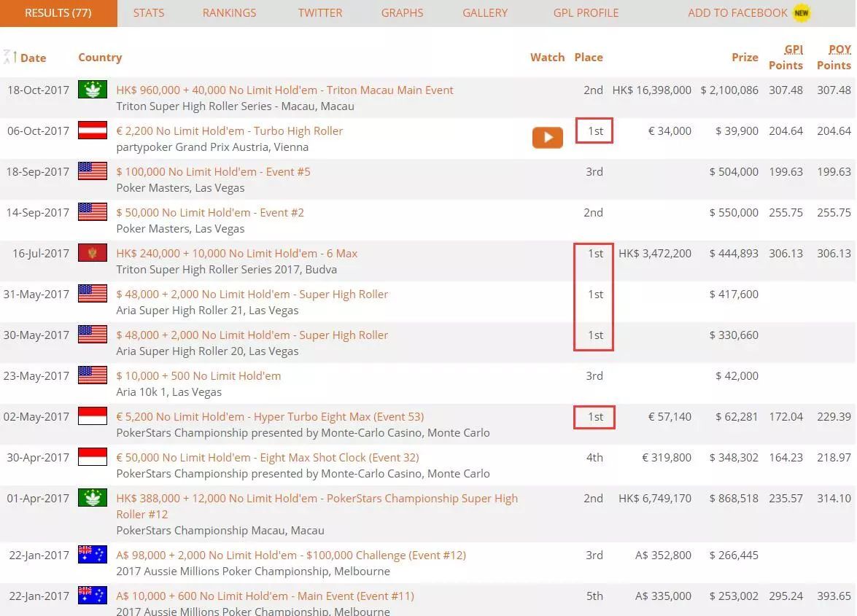Click the Watch column header
The image size is (857, 616).
click(x=547, y=58)
